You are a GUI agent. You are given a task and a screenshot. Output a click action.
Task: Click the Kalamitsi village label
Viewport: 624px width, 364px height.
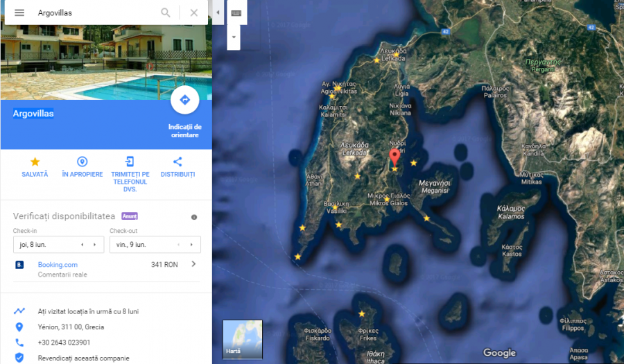pos(333,111)
